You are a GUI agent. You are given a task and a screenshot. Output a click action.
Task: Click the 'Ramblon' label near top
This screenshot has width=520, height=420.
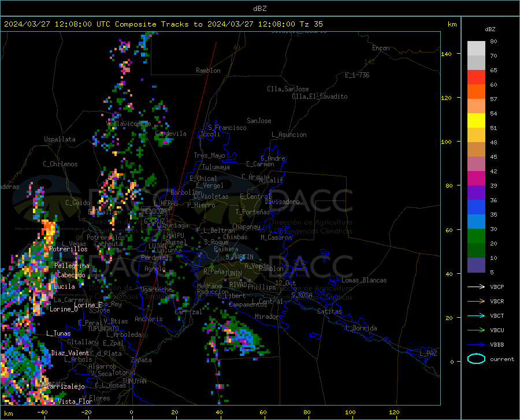[x=208, y=70]
